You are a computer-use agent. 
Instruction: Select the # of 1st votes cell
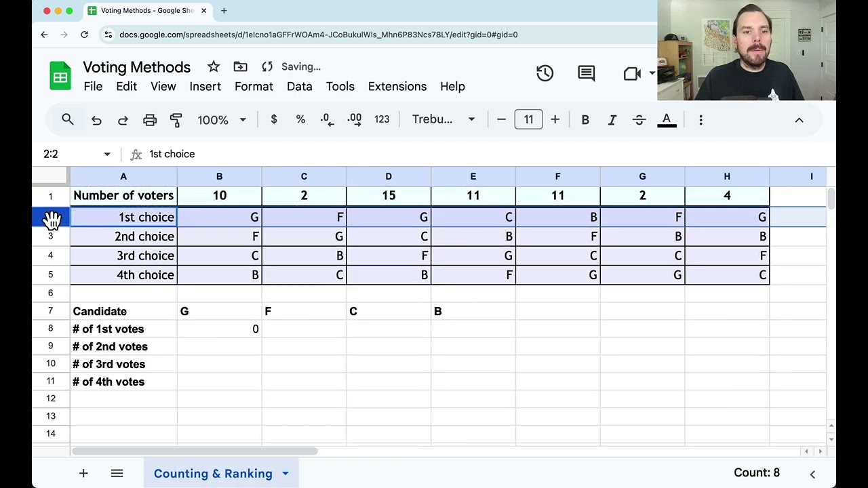tap(123, 329)
